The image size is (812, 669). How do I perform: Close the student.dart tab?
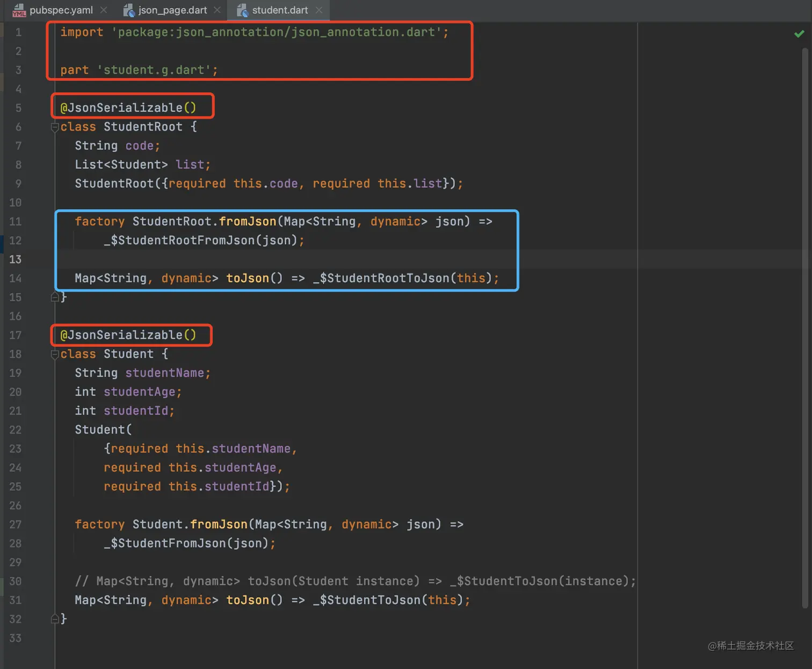coord(319,10)
